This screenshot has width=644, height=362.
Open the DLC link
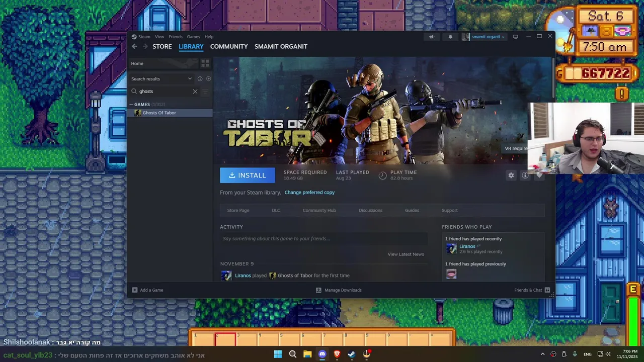(276, 210)
